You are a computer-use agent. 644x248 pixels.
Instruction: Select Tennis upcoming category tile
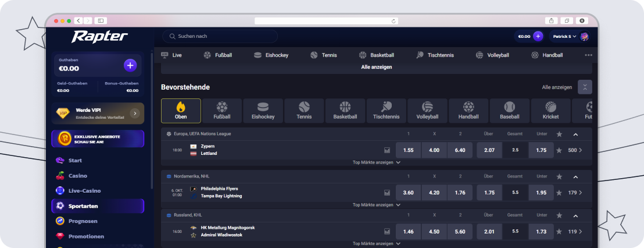[x=304, y=111]
